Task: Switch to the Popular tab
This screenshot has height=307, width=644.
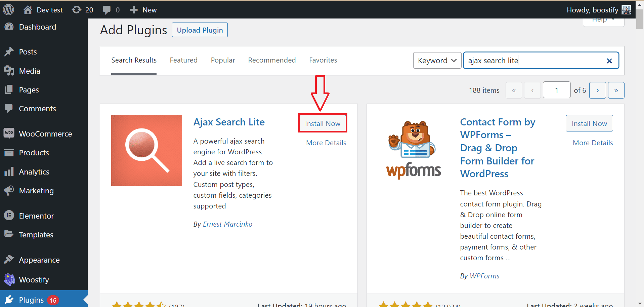Action: [x=223, y=60]
